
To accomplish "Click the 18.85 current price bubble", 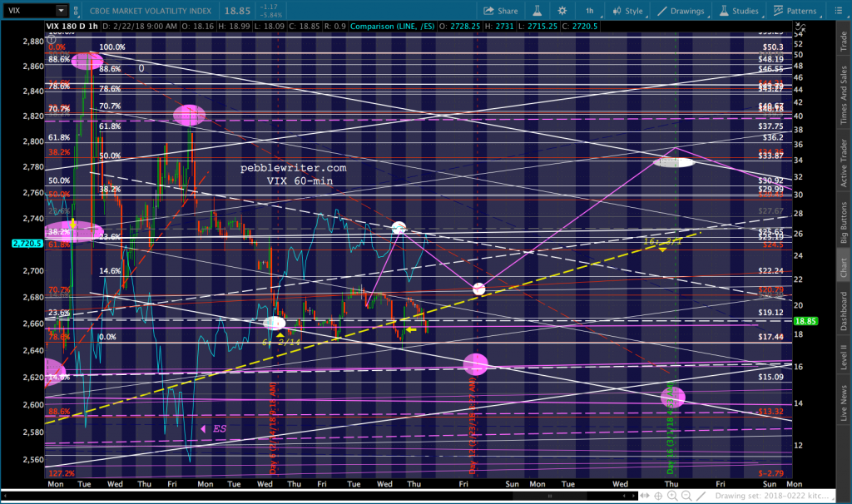I will pyautogui.click(x=805, y=321).
